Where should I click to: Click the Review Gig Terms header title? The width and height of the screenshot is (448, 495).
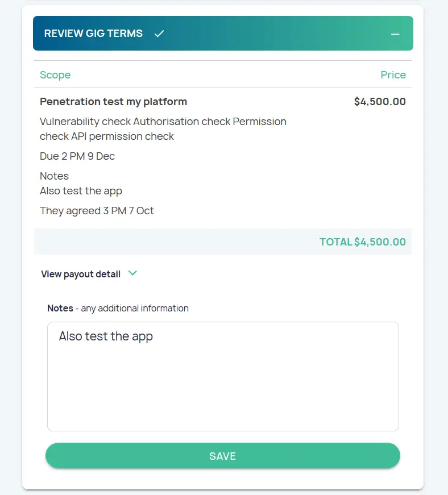[x=93, y=34]
